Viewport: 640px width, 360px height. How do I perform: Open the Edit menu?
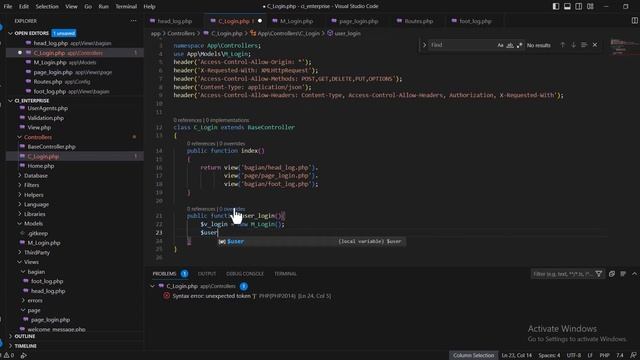click(x=24, y=7)
